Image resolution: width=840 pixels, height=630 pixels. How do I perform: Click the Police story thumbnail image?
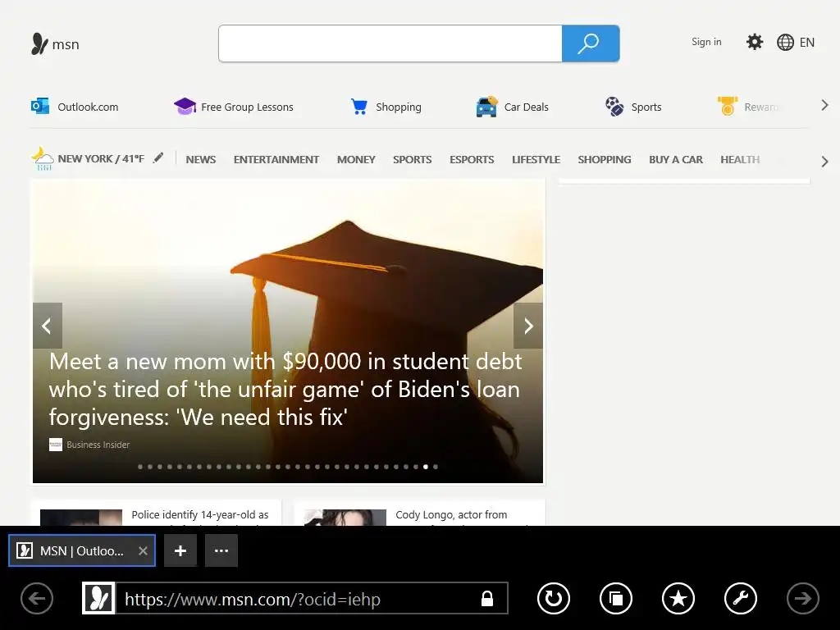pos(81,517)
